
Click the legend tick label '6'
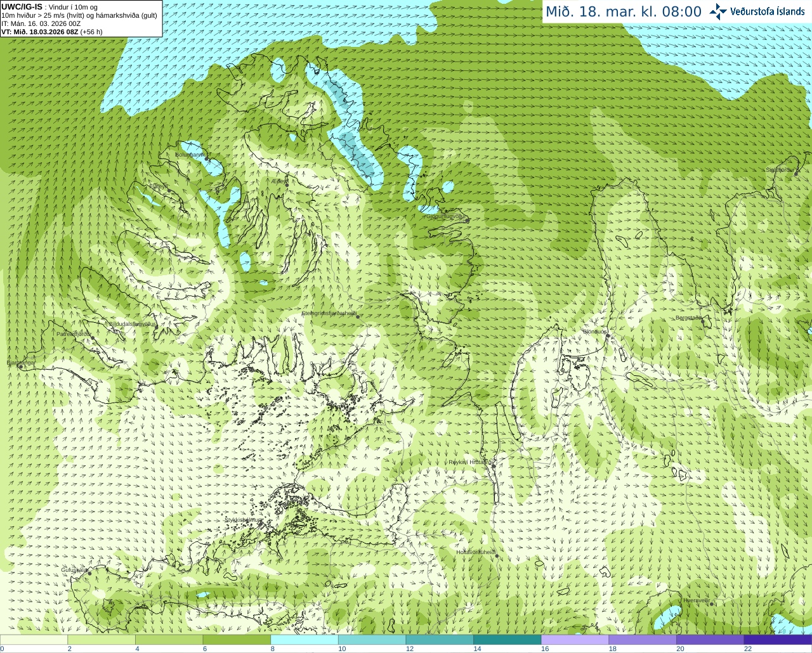(x=205, y=649)
